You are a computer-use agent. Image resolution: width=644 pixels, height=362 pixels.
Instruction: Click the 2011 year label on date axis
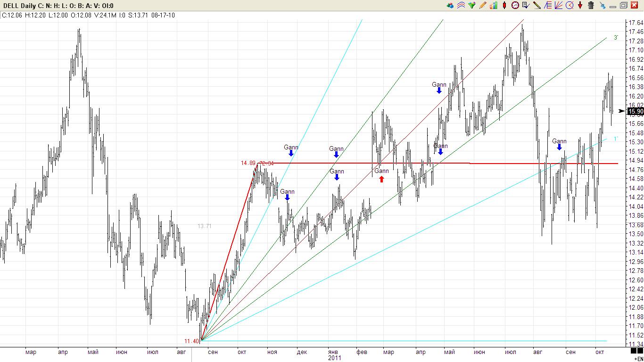(x=335, y=358)
